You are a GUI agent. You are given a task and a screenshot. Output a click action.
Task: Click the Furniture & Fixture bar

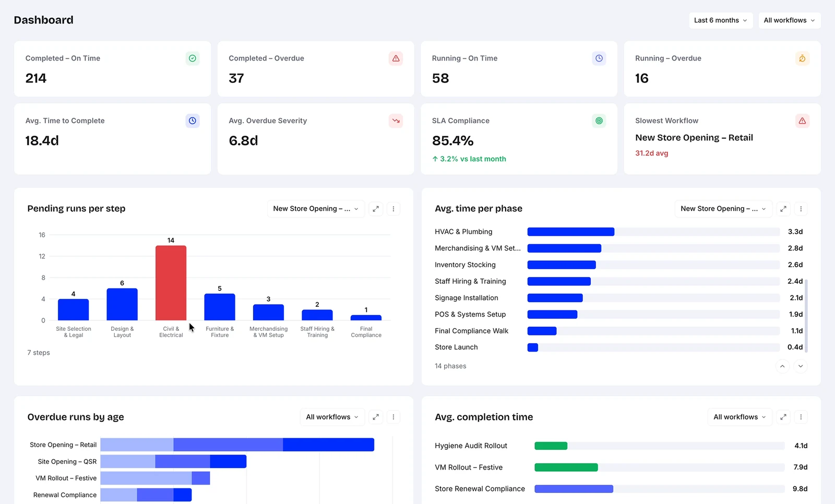220,307
